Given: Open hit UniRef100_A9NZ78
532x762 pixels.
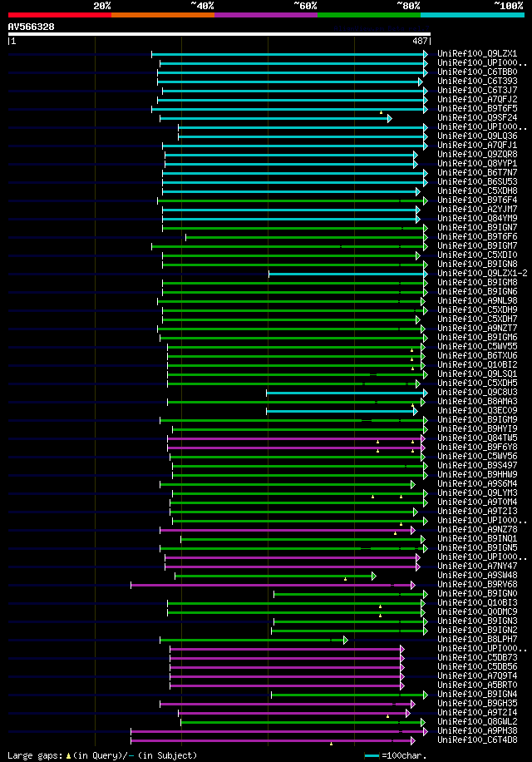Looking at the screenshot, I should point(477,529).
